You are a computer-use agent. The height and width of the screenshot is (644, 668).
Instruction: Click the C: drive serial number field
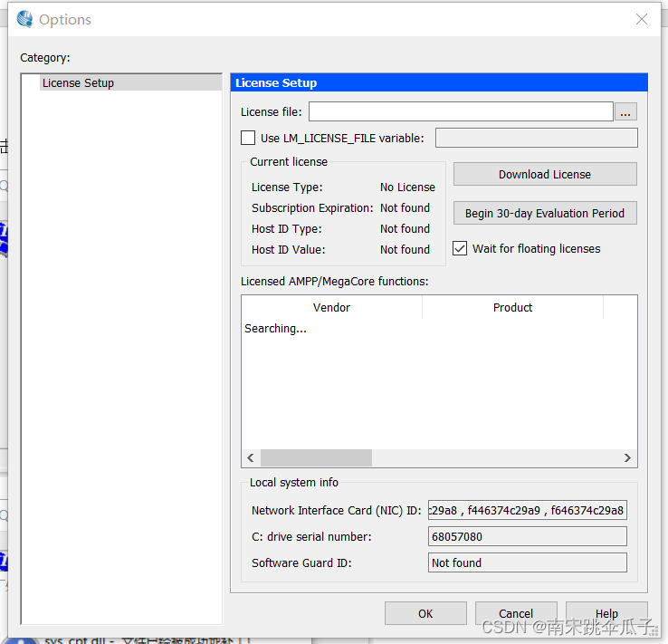pos(528,536)
